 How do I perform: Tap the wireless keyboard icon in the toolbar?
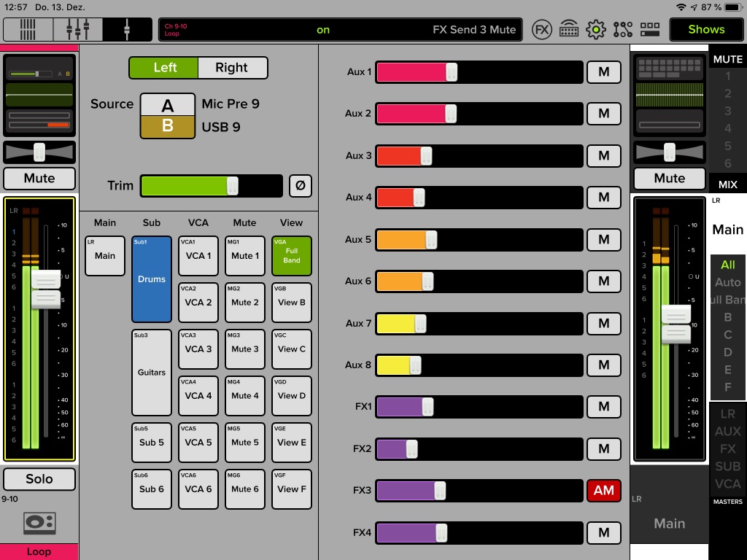(x=569, y=29)
